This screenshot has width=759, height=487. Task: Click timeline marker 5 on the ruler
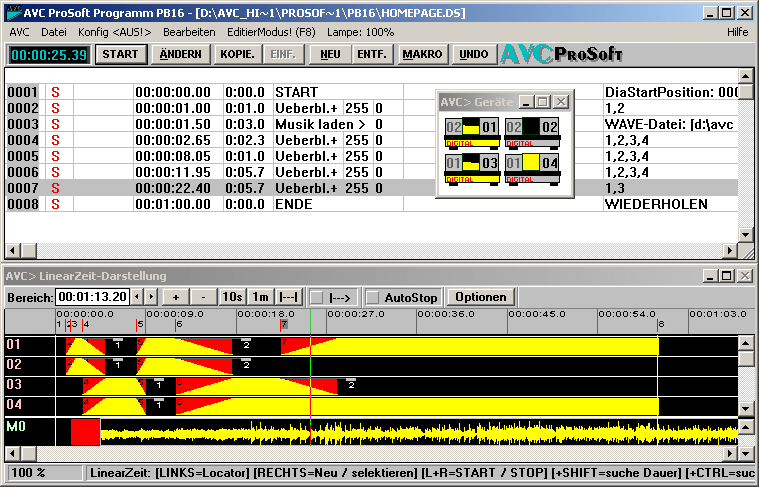click(x=140, y=324)
